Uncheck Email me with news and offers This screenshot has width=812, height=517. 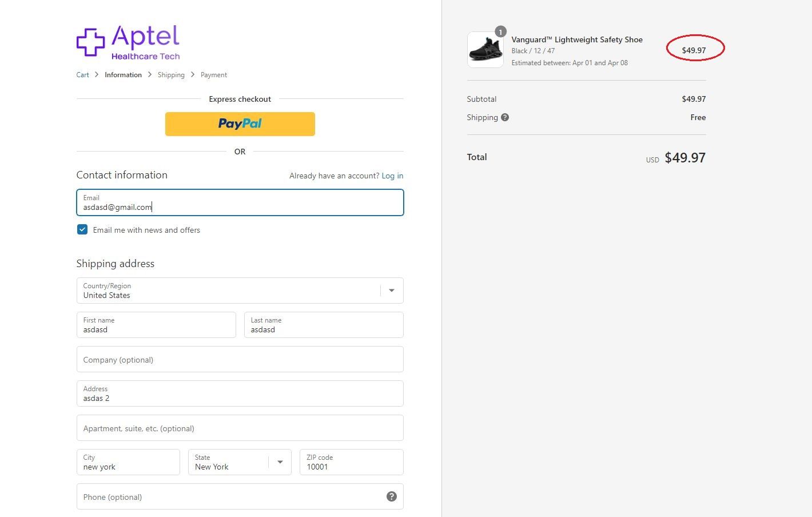(82, 230)
